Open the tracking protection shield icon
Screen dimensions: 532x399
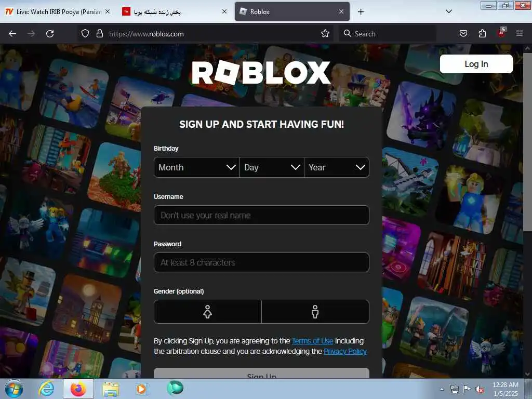click(x=85, y=34)
